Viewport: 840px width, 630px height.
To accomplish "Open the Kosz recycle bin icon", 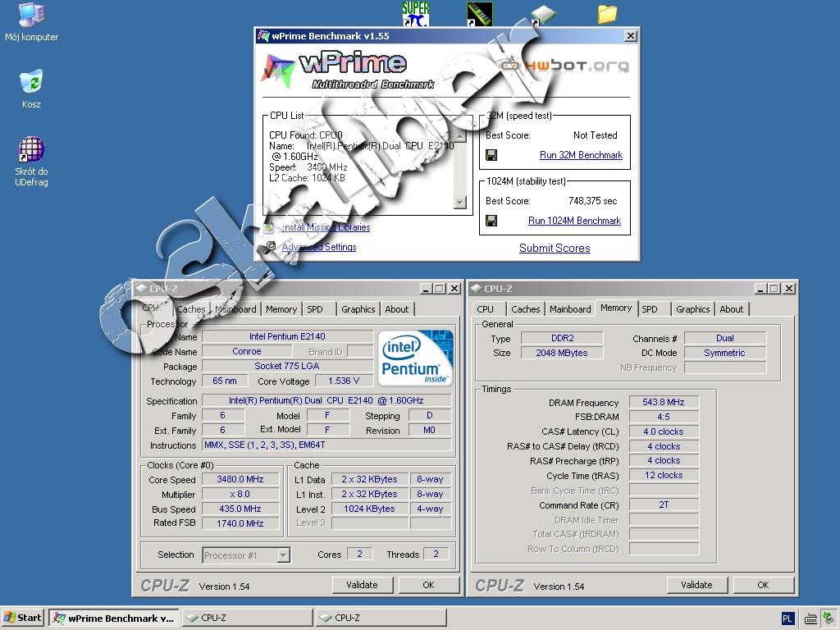I will (31, 89).
